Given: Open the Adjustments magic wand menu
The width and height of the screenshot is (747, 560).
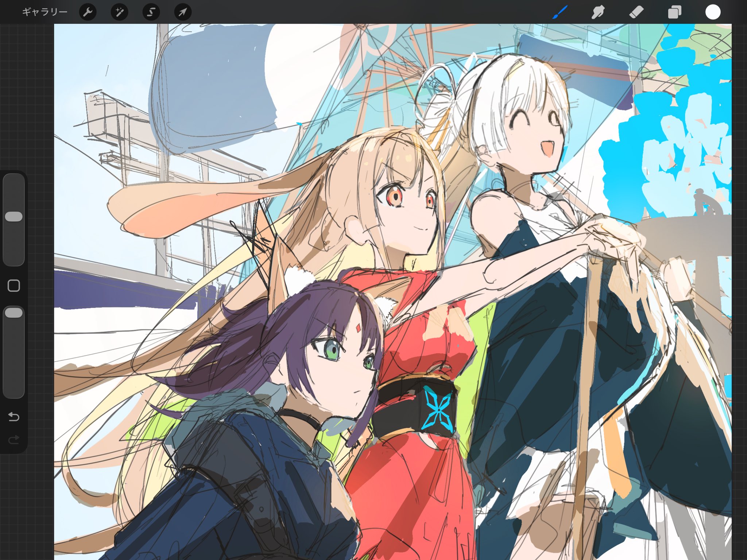Looking at the screenshot, I should coord(119,12).
